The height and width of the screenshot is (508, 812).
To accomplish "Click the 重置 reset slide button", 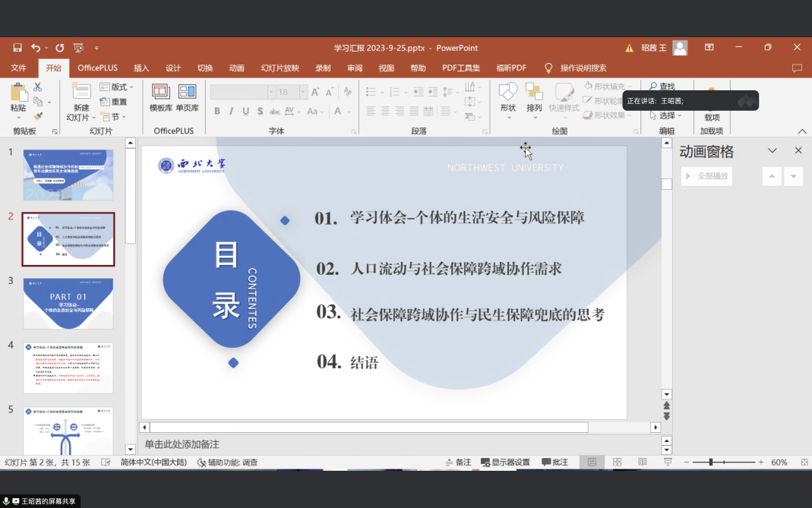I will (114, 102).
